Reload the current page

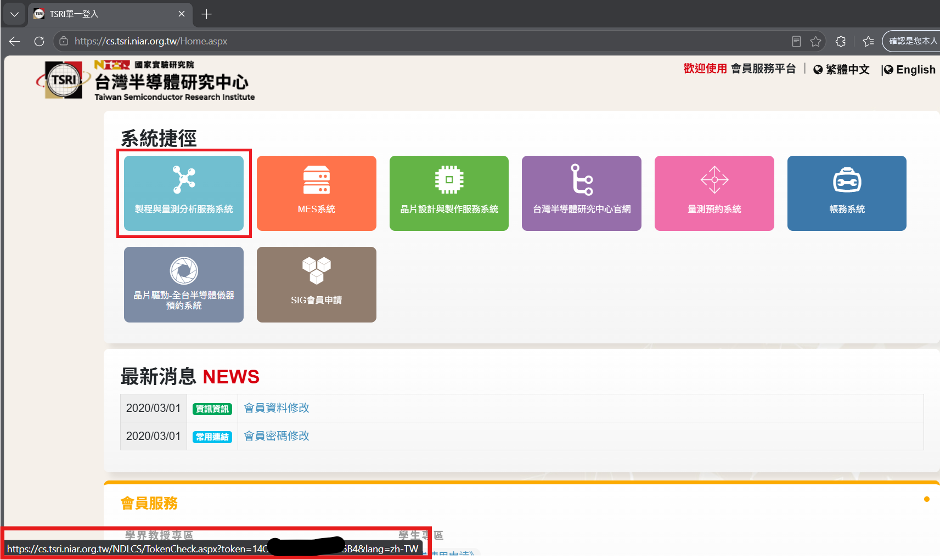[x=39, y=41]
